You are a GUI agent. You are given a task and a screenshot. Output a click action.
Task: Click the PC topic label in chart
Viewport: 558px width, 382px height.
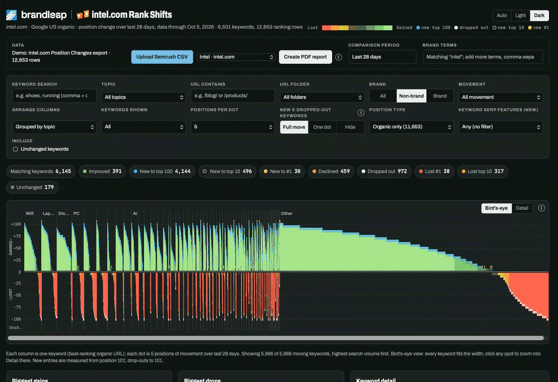click(x=77, y=214)
